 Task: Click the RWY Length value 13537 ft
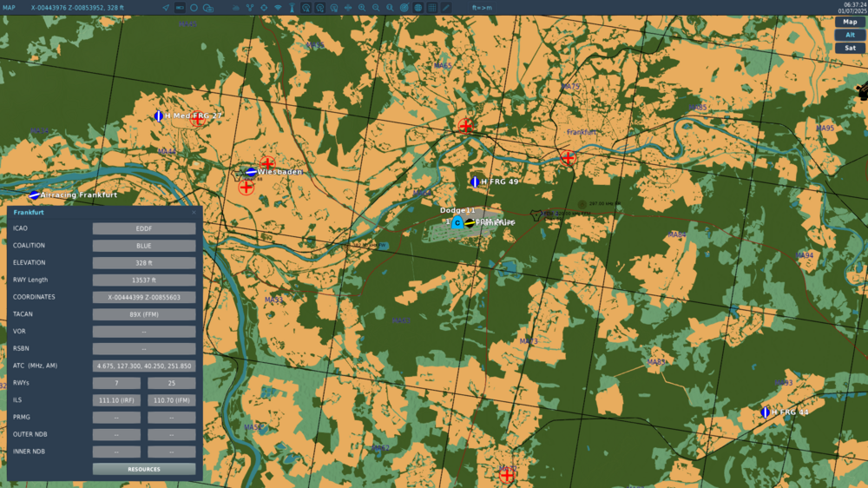pyautogui.click(x=144, y=280)
